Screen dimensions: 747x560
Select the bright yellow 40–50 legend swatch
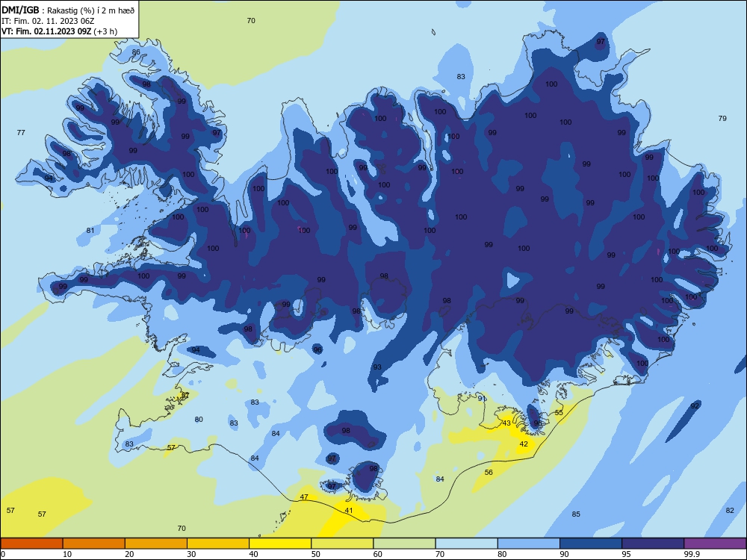coord(280,544)
